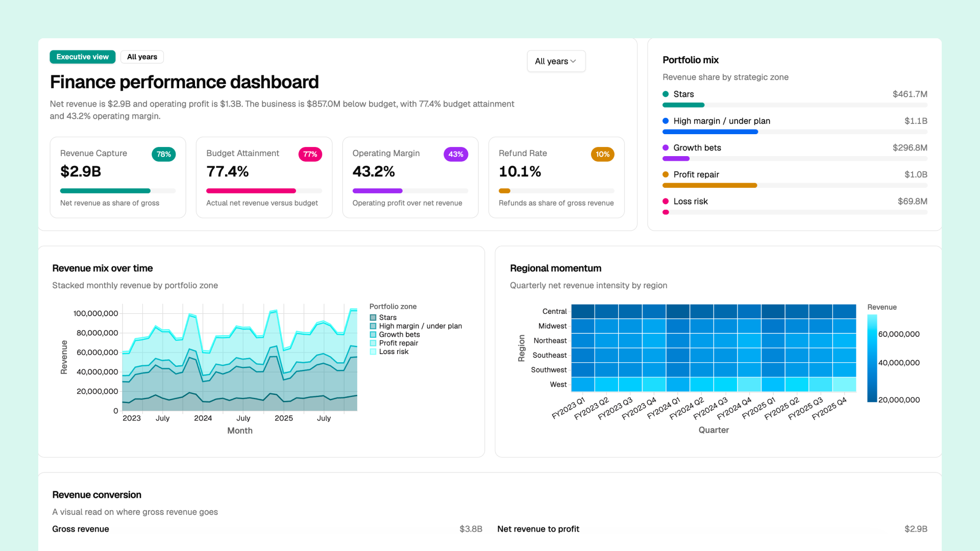Click the Stars color dot in Portfolio mix
The image size is (980, 551).
click(x=666, y=94)
